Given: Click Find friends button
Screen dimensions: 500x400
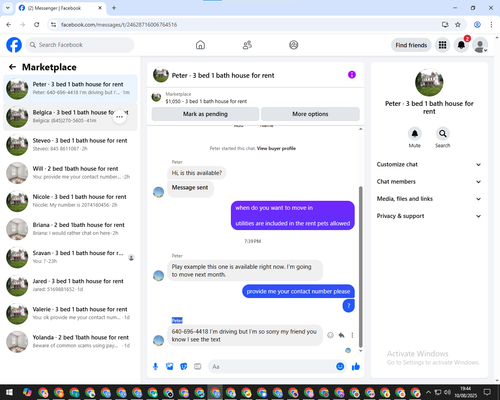Looking at the screenshot, I should click(411, 45).
